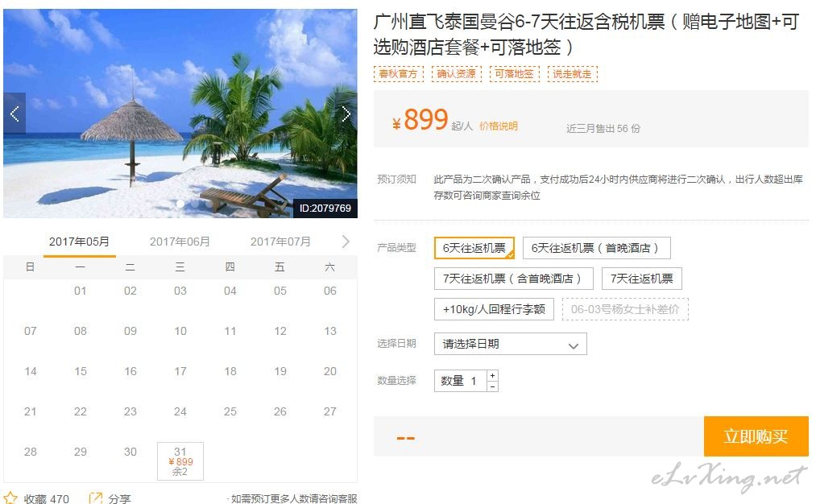Increase quantity with the plus stepper
Viewport: 816px width, 504px height.
[x=492, y=375]
